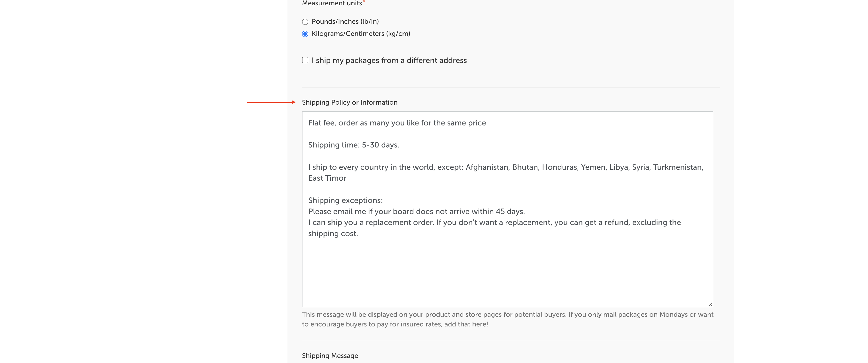Tick the different shipping address checkbox

[x=305, y=60]
